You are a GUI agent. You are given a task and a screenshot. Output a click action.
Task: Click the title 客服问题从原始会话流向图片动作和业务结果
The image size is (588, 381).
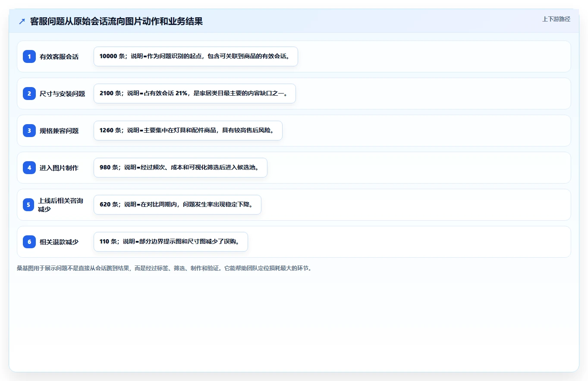[x=116, y=22]
